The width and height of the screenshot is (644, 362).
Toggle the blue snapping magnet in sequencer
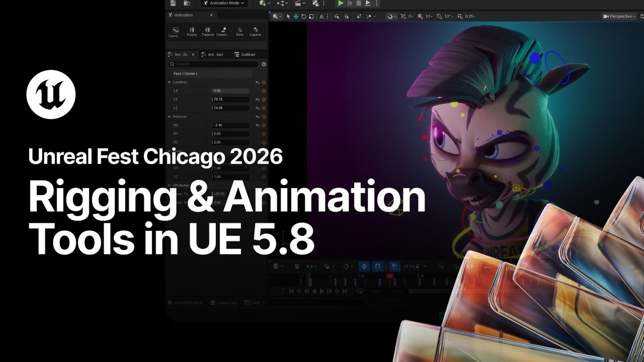(377, 266)
